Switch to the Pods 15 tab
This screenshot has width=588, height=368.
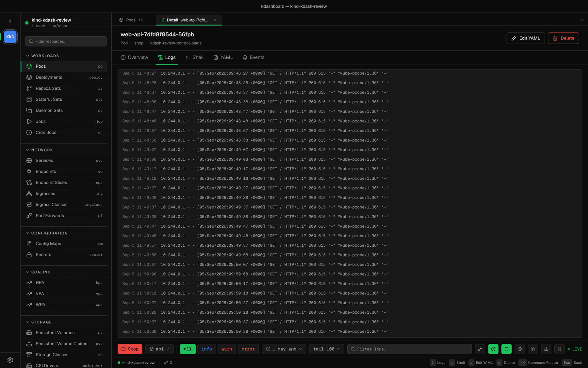131,20
